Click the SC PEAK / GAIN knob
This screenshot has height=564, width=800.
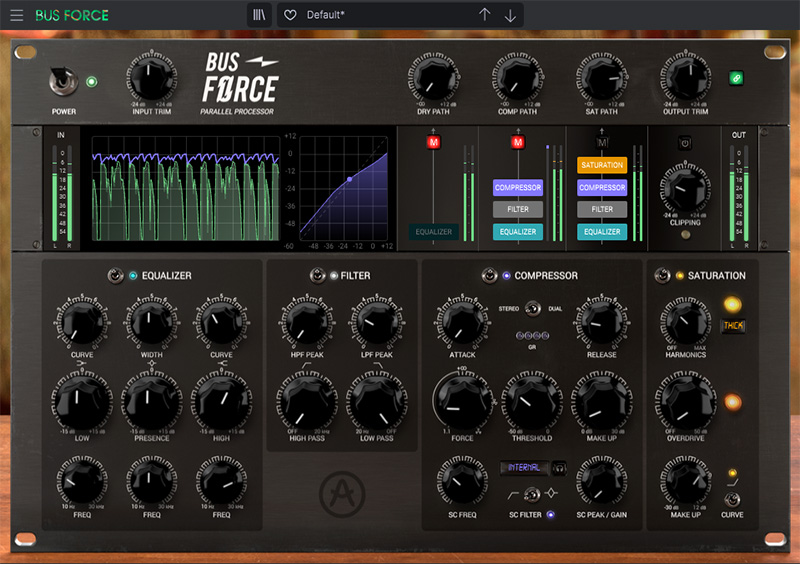[602, 481]
